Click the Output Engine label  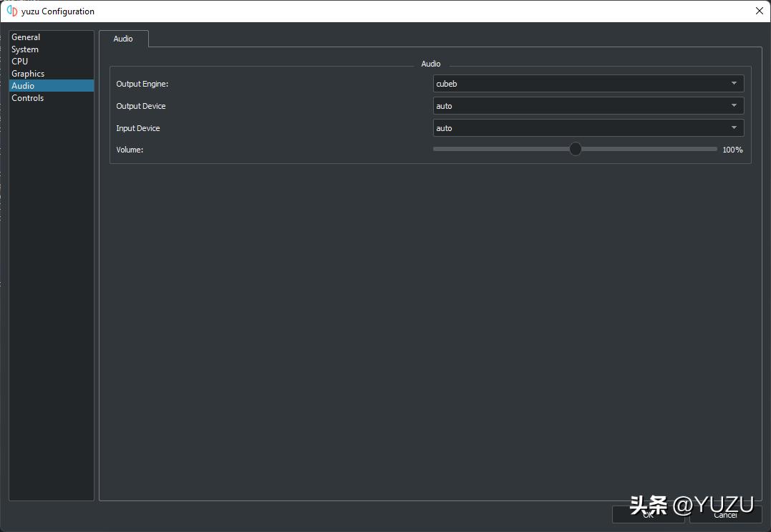point(142,84)
